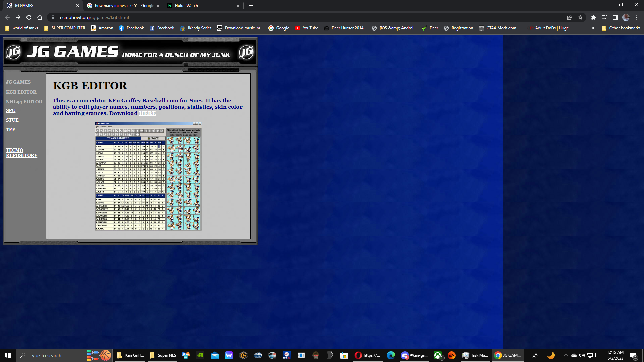The width and height of the screenshot is (644, 362).
Task: Click the NHL94 Editor sidebar icon
Action: click(24, 101)
